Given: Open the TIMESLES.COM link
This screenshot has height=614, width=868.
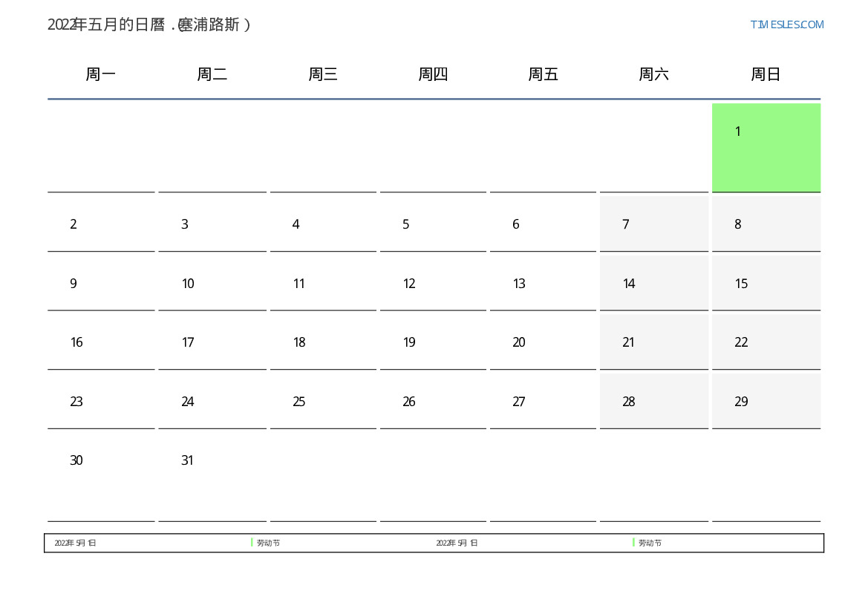Looking at the screenshot, I should pyautogui.click(x=786, y=25).
